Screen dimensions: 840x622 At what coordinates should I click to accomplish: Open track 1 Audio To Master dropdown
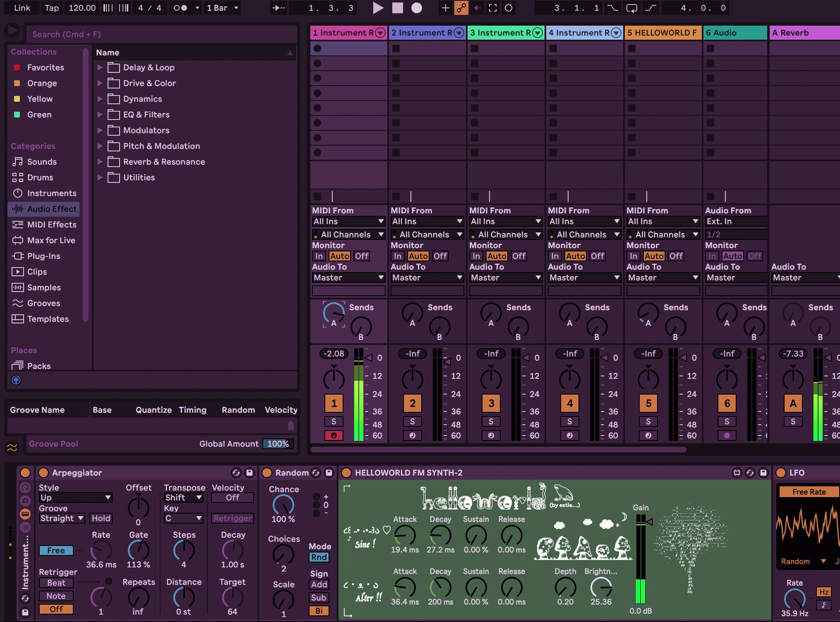pos(348,278)
